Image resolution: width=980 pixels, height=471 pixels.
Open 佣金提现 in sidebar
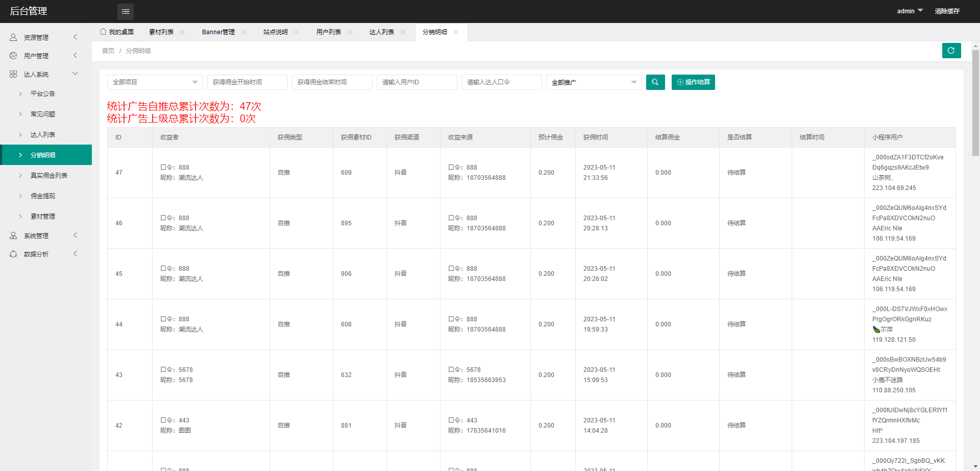pyautogui.click(x=46, y=196)
